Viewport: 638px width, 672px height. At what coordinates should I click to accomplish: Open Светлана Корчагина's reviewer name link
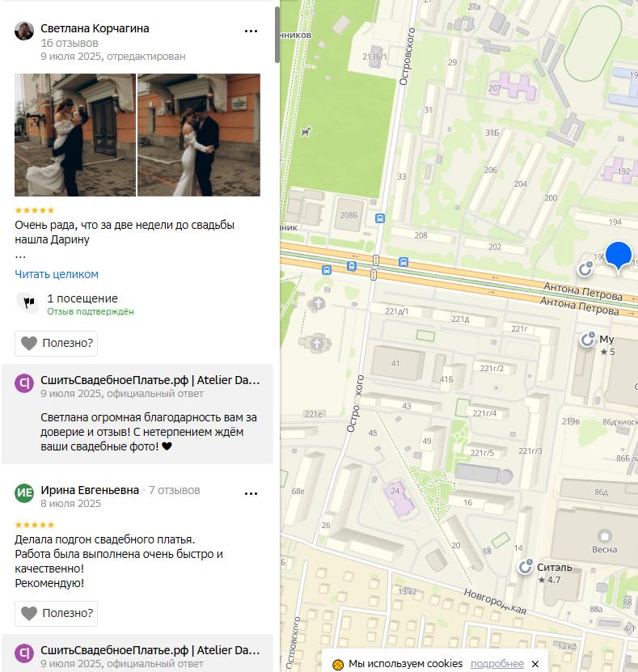coord(95,28)
